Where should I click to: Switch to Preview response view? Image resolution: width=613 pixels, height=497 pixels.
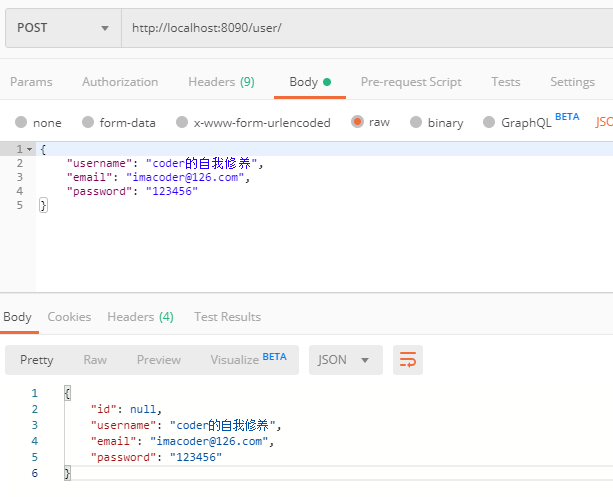click(x=159, y=360)
